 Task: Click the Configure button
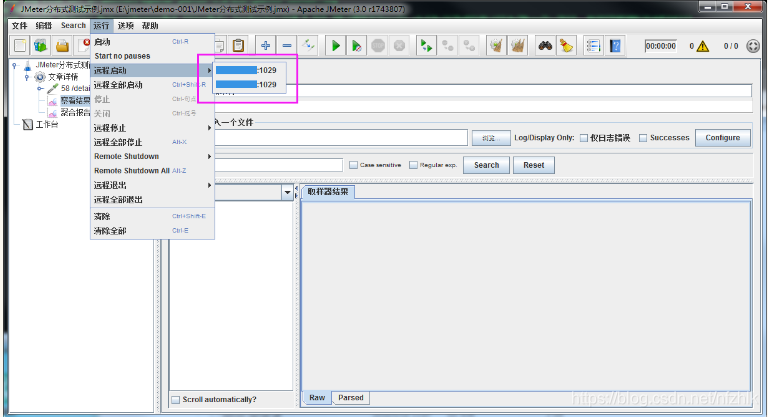point(722,138)
